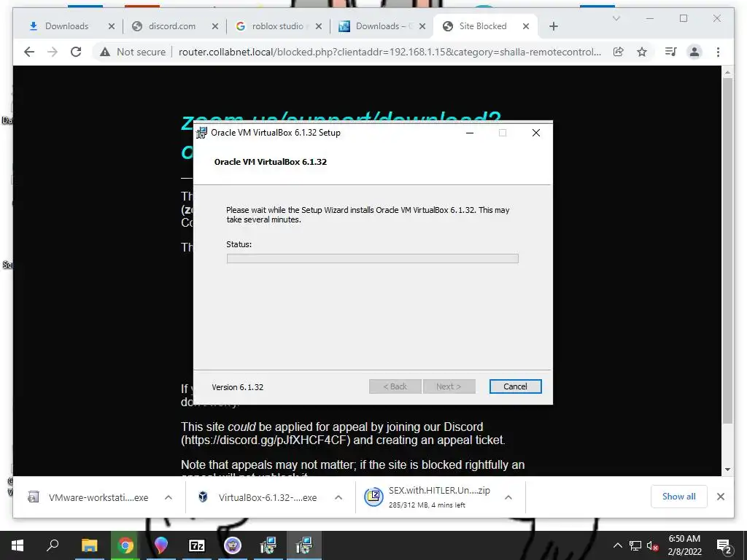Expand options for VirtualBox download
This screenshot has width=747, height=560.
[338, 497]
